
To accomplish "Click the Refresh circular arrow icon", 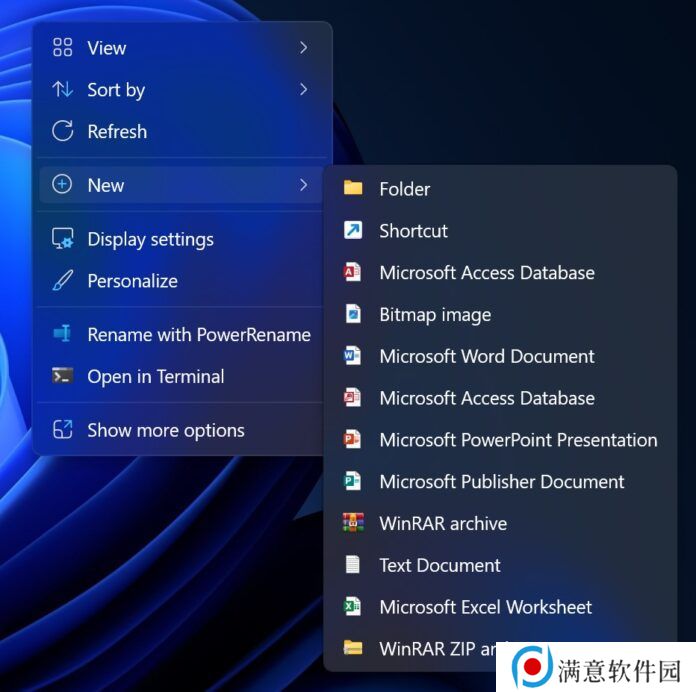I will [x=62, y=131].
